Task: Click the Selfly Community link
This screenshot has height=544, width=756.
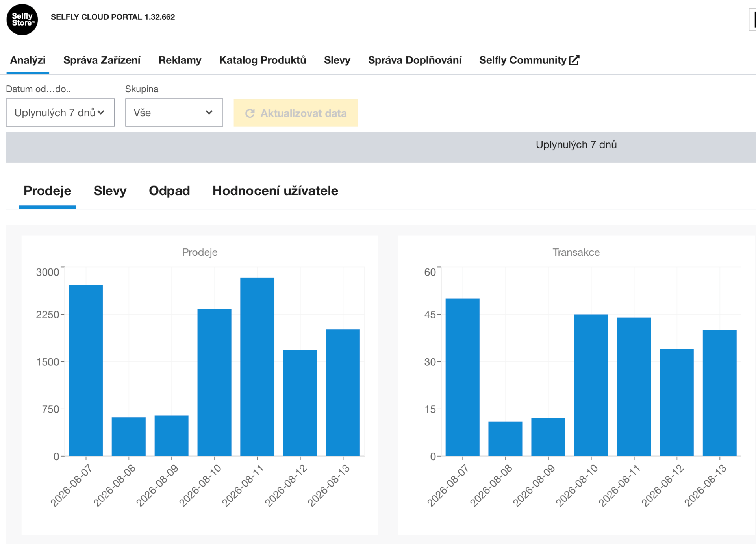Action: click(529, 60)
